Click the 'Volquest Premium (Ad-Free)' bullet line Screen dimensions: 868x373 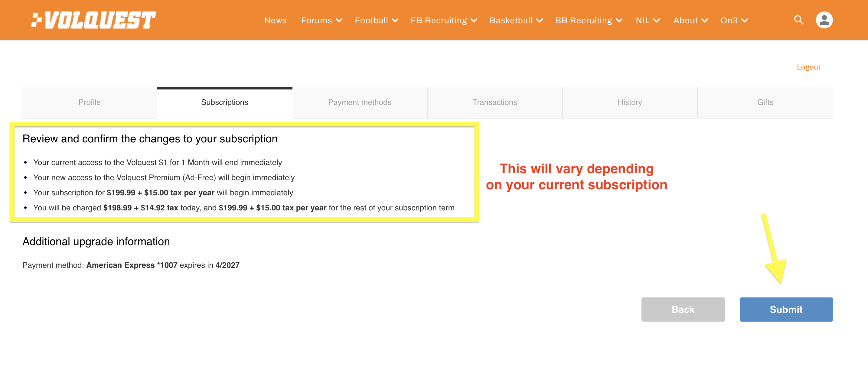tap(164, 178)
